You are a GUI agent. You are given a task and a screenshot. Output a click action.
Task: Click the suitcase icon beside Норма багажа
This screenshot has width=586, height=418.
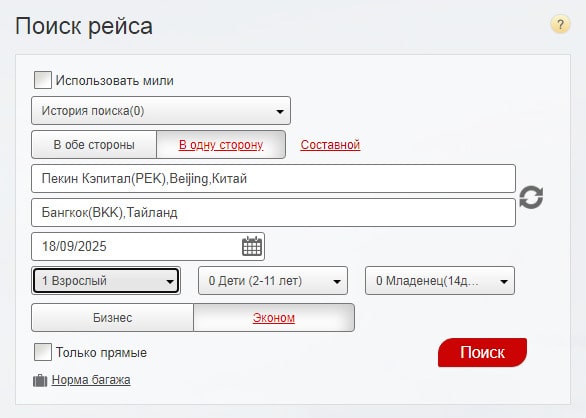tap(40, 380)
